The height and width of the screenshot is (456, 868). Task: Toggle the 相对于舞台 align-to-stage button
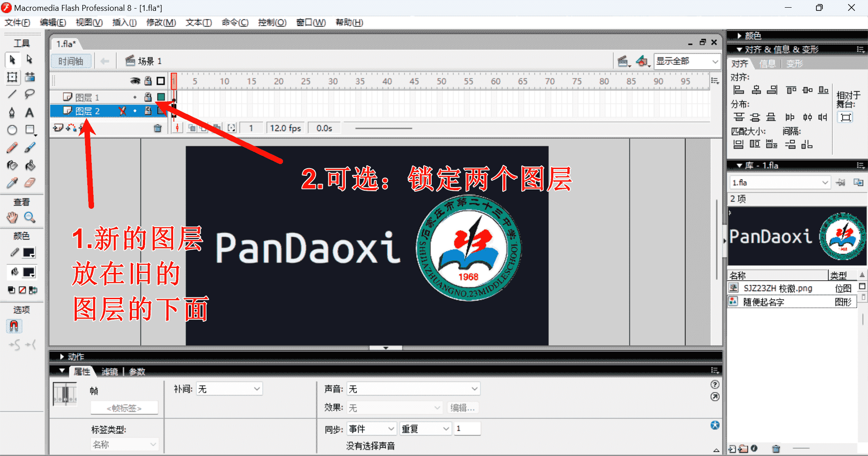click(845, 118)
